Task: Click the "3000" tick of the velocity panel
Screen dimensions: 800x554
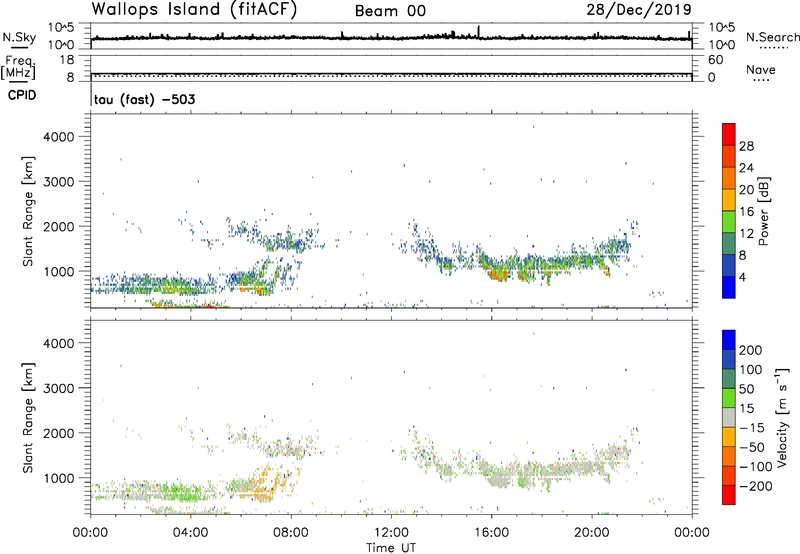Action: (59, 388)
